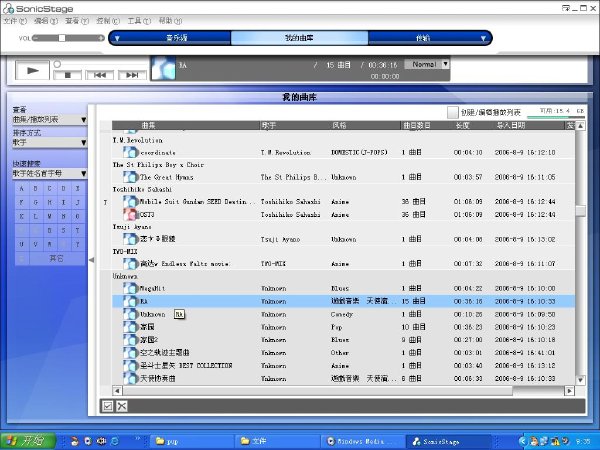Open the 文件 menu
This screenshot has width=600, height=450.
(15, 21)
